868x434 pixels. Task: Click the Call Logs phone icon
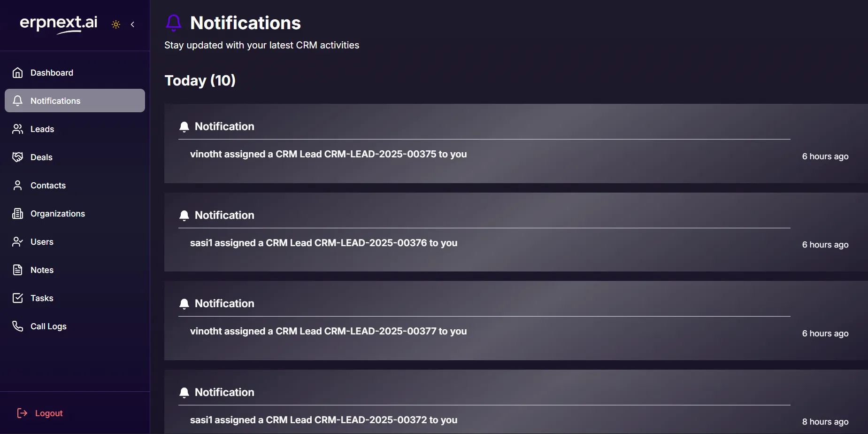tap(18, 326)
